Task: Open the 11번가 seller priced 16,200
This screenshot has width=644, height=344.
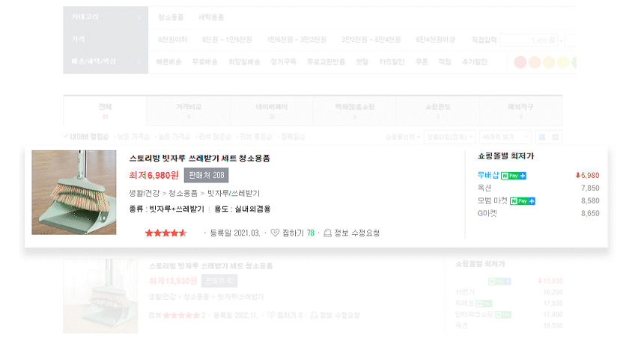Action: tap(465, 292)
